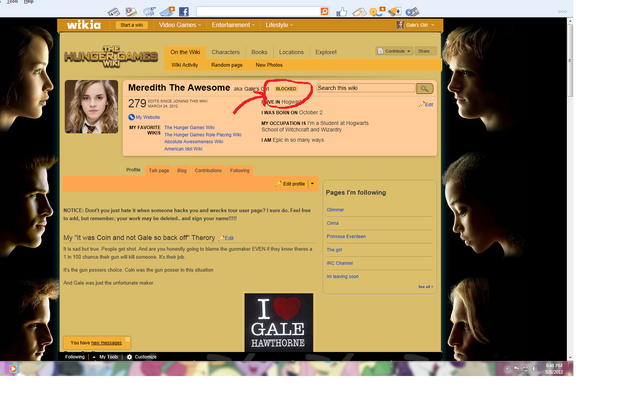Viewport: 640px width, 400px height.
Task: Open New Photos link
Action: (x=269, y=65)
